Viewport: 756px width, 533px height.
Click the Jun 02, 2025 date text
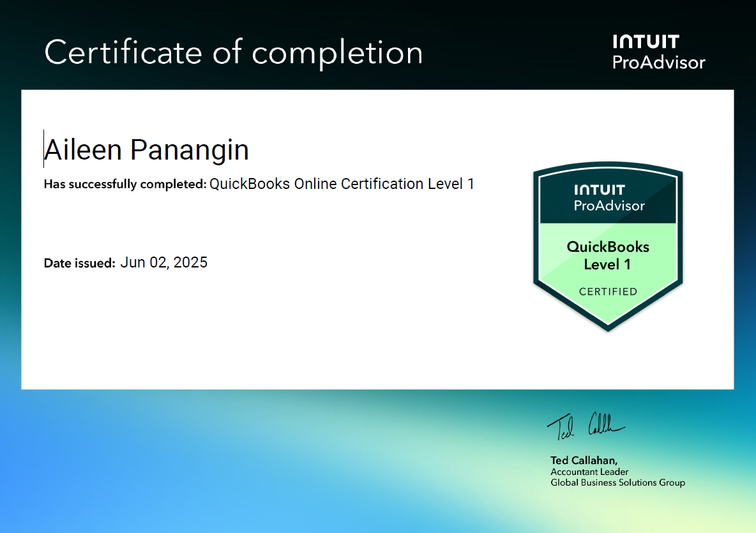tap(163, 262)
